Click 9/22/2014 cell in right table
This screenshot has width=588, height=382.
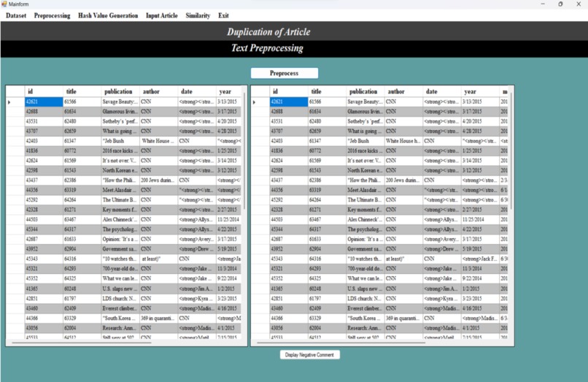click(x=480, y=278)
